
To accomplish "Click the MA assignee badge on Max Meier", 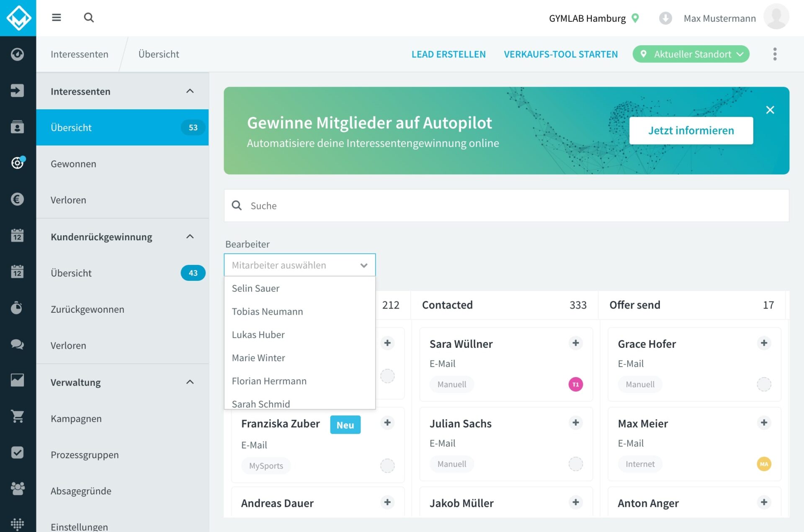I will (764, 464).
